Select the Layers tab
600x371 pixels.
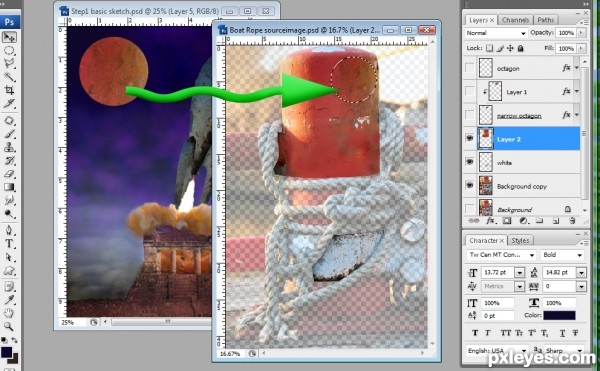pyautogui.click(x=481, y=20)
